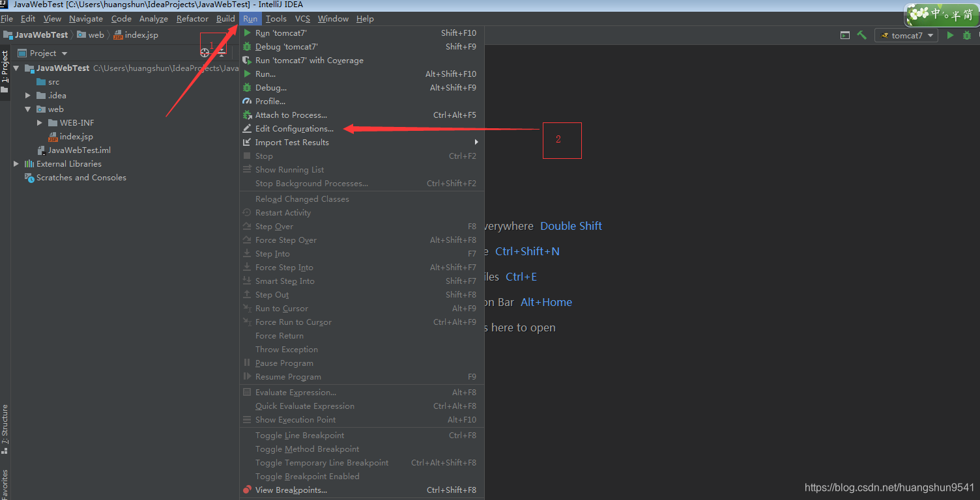Screen dimensions: 980x500
Task: Open the Edit menu
Action: (28, 18)
